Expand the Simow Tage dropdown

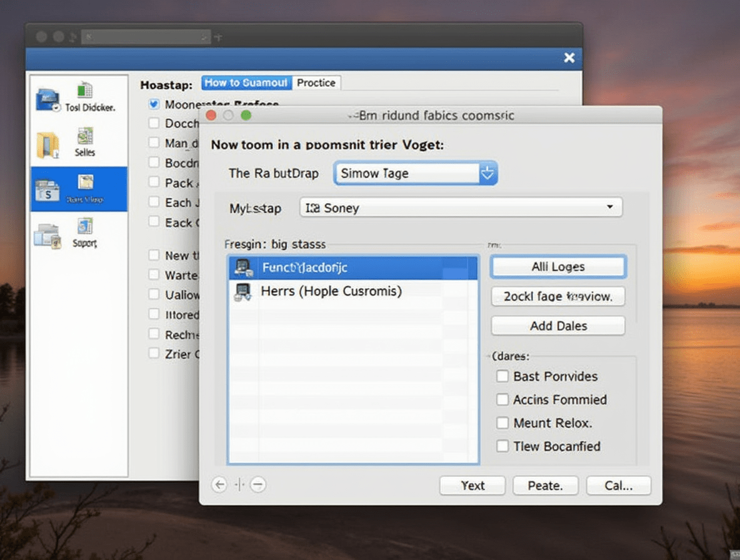(x=487, y=173)
